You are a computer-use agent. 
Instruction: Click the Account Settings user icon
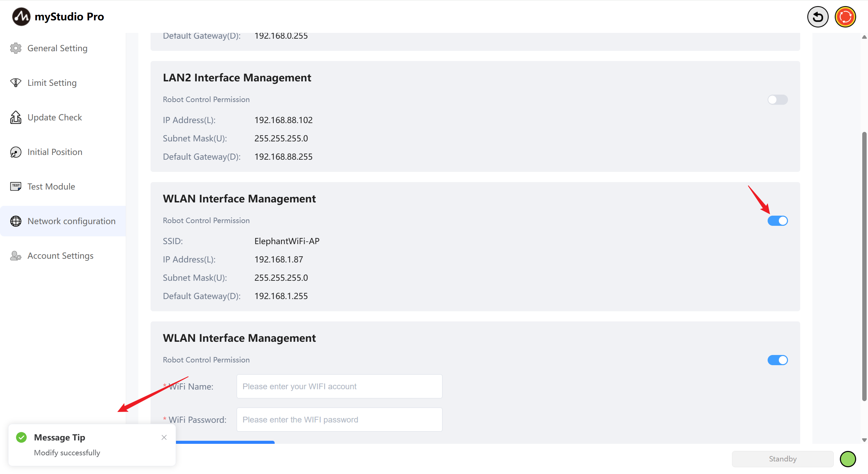pyautogui.click(x=16, y=256)
